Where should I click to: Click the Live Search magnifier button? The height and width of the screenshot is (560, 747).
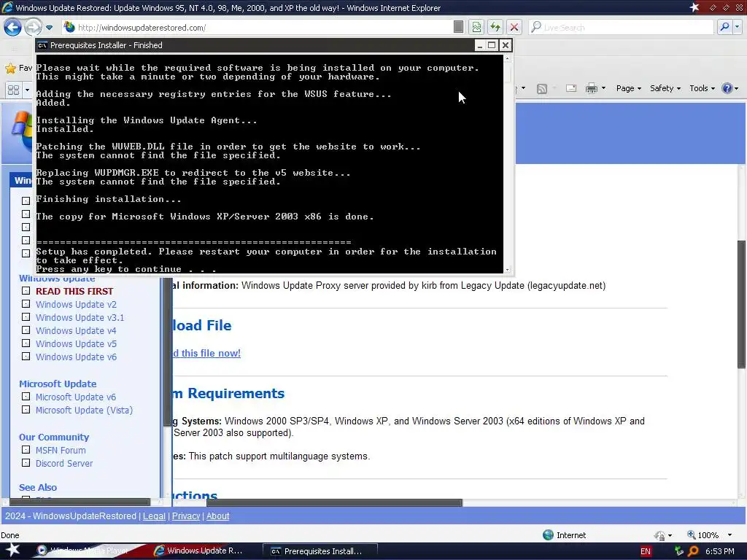tap(724, 27)
